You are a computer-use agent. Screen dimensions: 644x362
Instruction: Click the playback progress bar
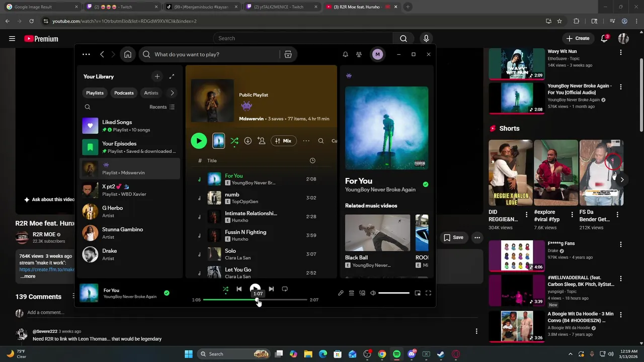(255, 300)
